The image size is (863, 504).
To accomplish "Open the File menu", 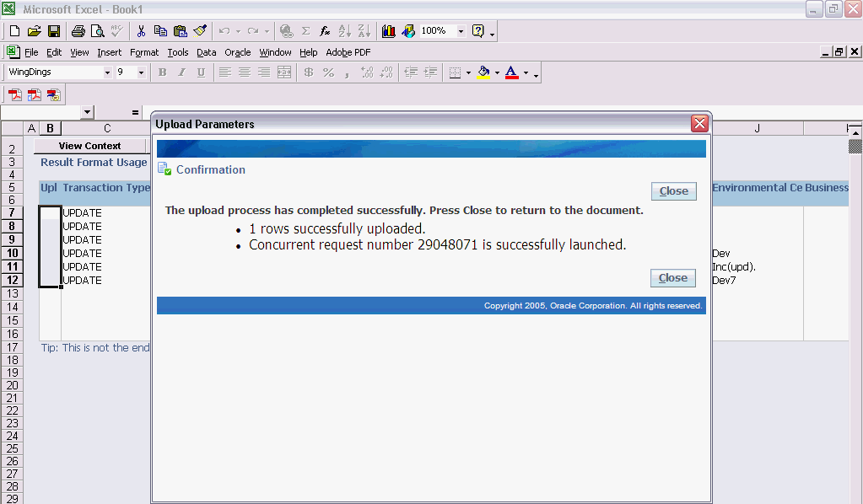I will [x=31, y=52].
